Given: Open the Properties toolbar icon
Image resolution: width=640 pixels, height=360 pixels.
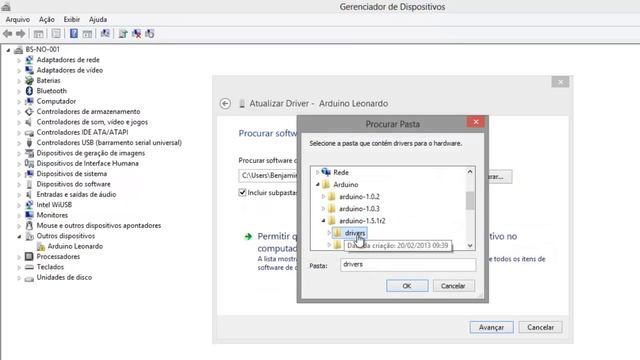Looking at the screenshot, I should (x=56, y=34).
